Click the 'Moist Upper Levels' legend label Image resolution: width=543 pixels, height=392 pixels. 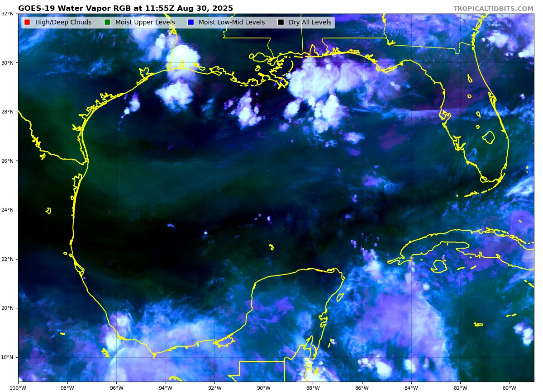145,22
